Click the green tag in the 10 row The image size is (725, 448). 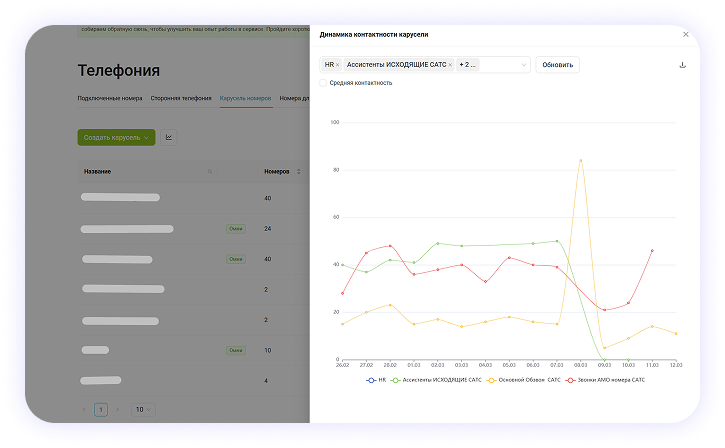(x=236, y=350)
